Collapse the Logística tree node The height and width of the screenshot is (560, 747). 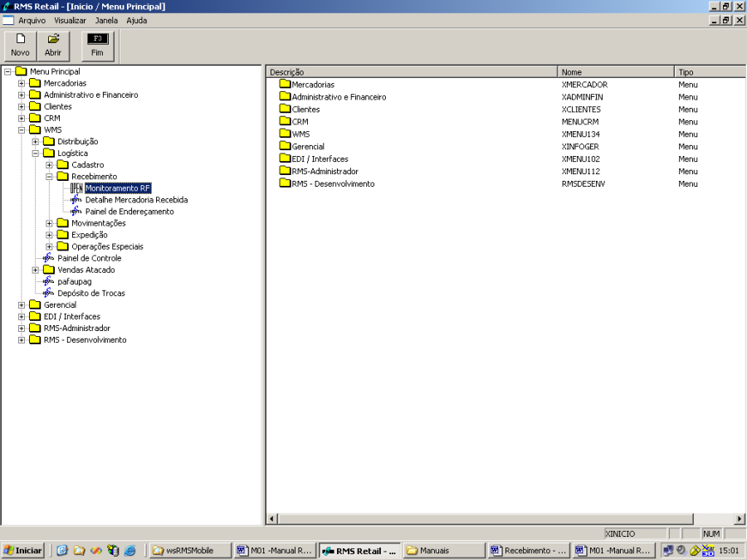pos(35,153)
